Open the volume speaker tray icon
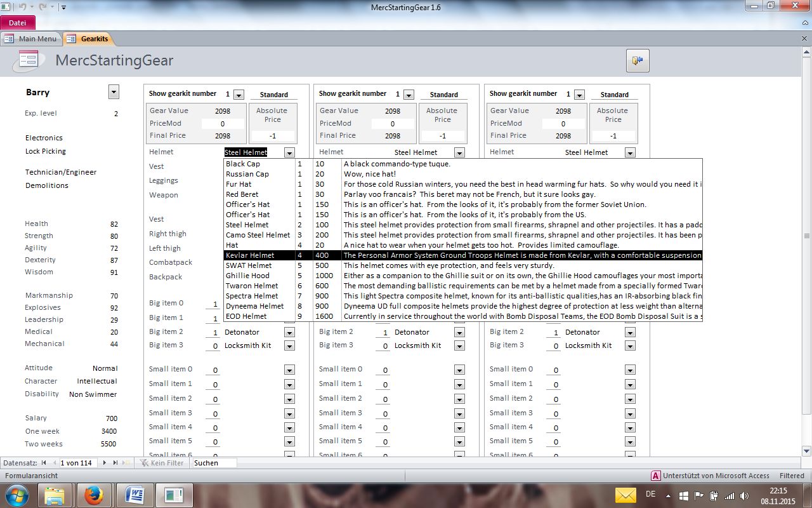The image size is (812, 508). (743, 495)
